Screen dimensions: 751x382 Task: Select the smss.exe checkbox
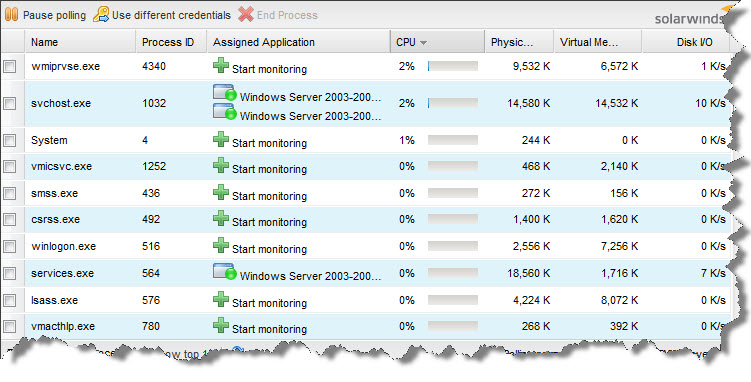pos(10,193)
